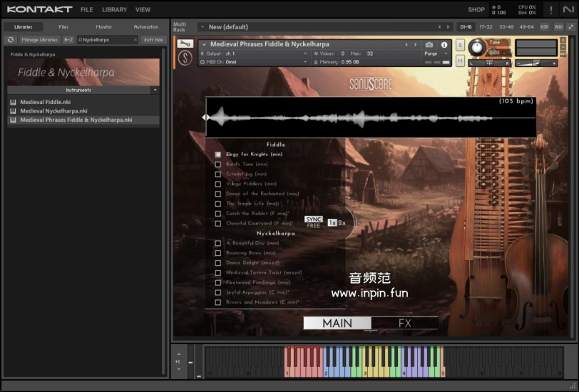Check Bard's Tune phrase
The width and height of the screenshot is (579, 392).
218,164
